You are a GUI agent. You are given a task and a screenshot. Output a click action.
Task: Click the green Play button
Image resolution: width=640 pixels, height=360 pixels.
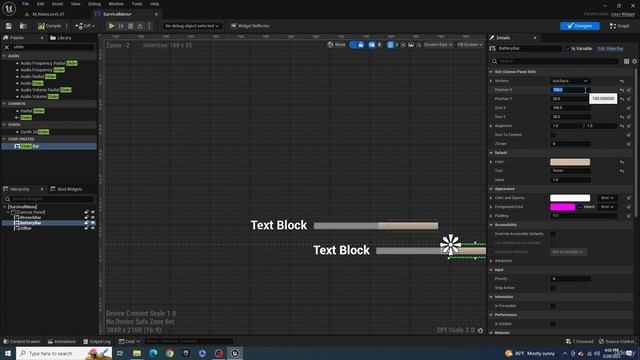[111, 26]
